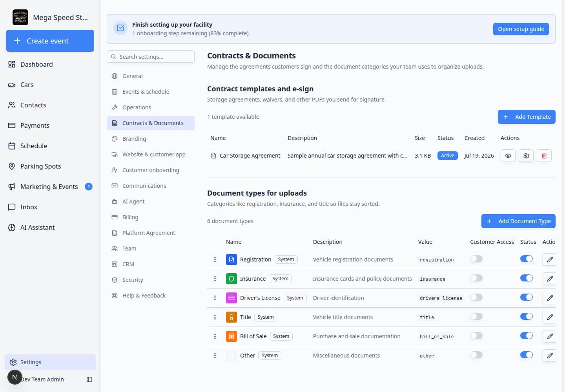The height and width of the screenshot is (392, 565).
Task: Disable Status switch for Bill of Sale
Action: [527, 336]
